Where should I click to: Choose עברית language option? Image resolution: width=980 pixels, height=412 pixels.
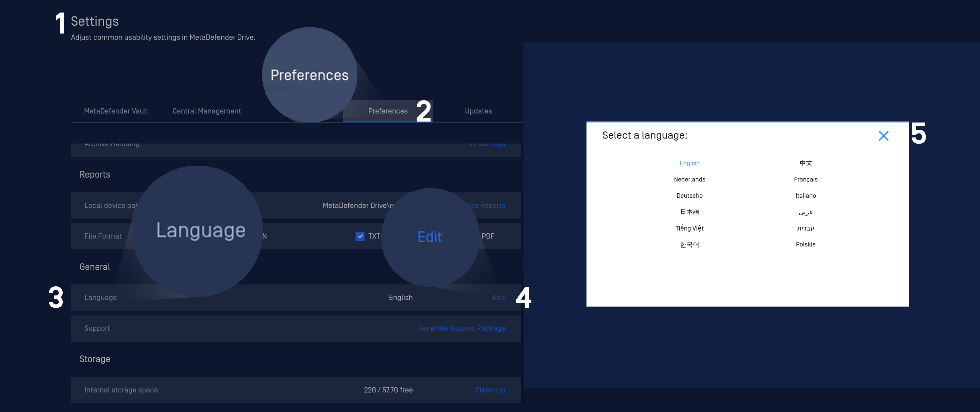point(805,228)
